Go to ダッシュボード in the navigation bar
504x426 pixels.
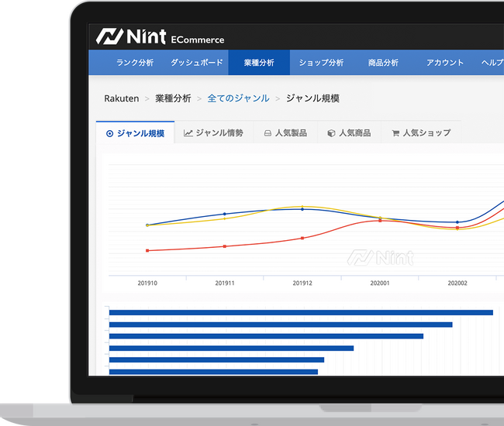point(197,63)
